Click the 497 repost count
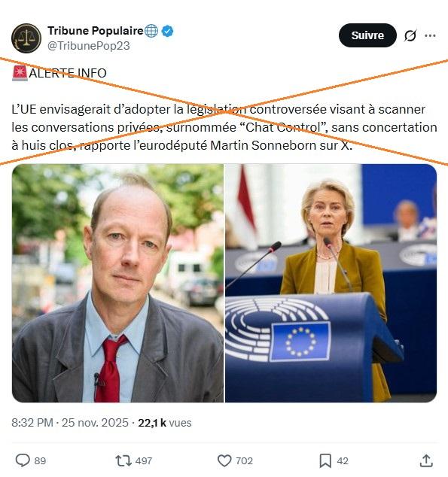This screenshot has height=477, width=448. click(x=144, y=461)
